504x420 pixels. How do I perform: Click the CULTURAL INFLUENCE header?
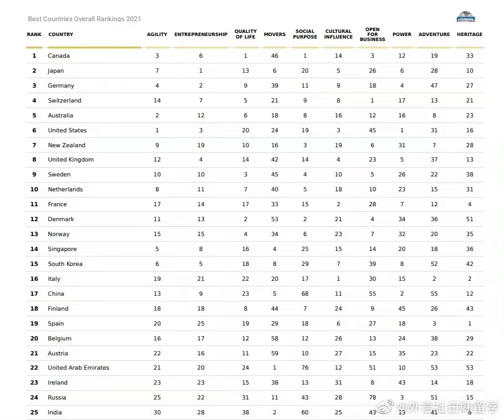coord(339,34)
